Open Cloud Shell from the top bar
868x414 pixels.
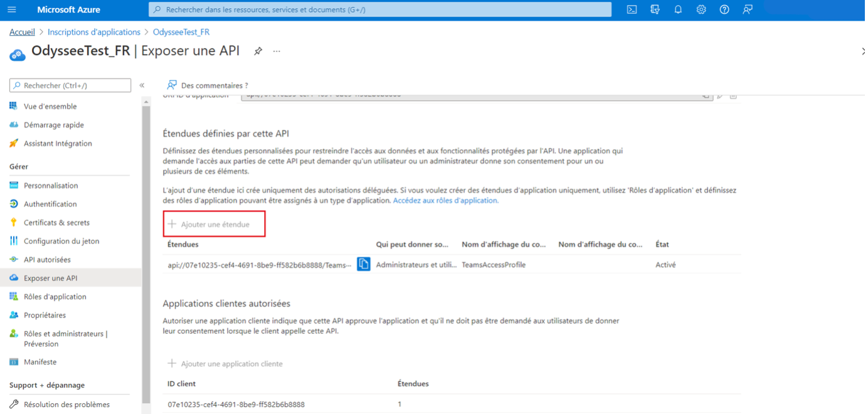pyautogui.click(x=632, y=9)
